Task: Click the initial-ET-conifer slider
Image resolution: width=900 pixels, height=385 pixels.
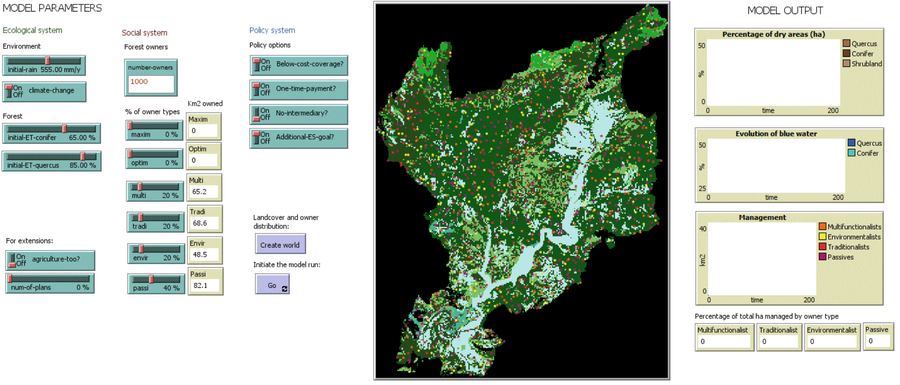Action: 52,133
